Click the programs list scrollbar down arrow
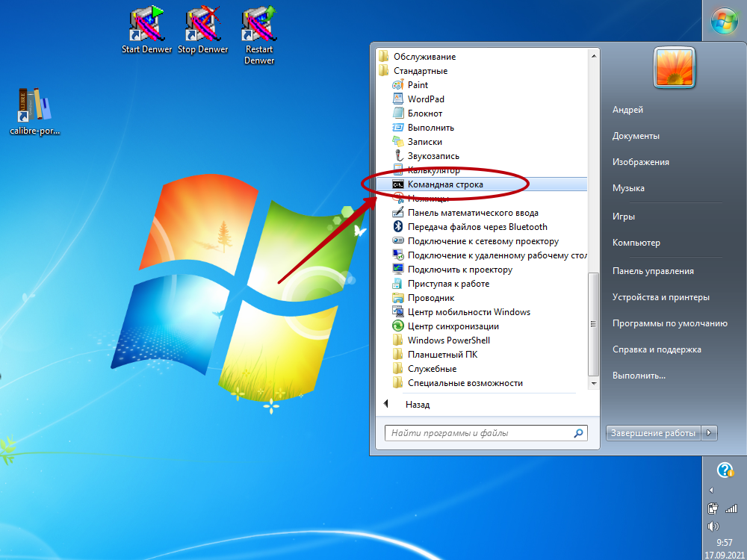Viewport: 747px width, 560px height. click(x=594, y=384)
